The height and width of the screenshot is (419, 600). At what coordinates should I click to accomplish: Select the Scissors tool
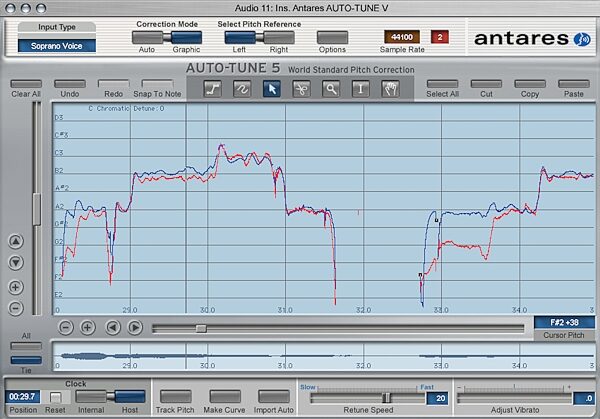(302, 89)
